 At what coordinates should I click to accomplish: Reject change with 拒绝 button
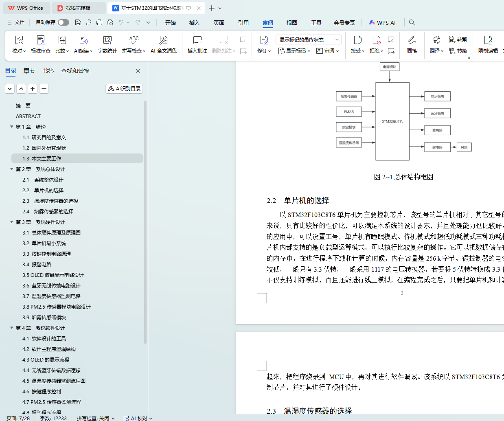point(376,45)
